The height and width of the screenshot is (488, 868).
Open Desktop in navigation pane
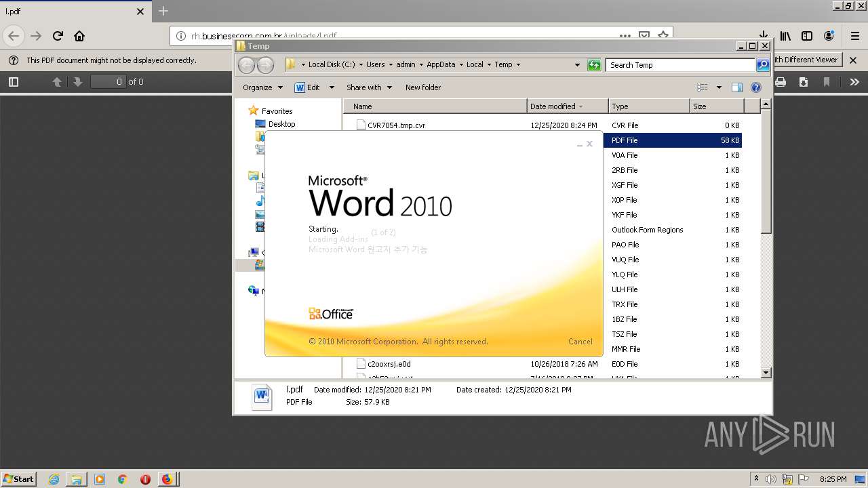tap(281, 124)
